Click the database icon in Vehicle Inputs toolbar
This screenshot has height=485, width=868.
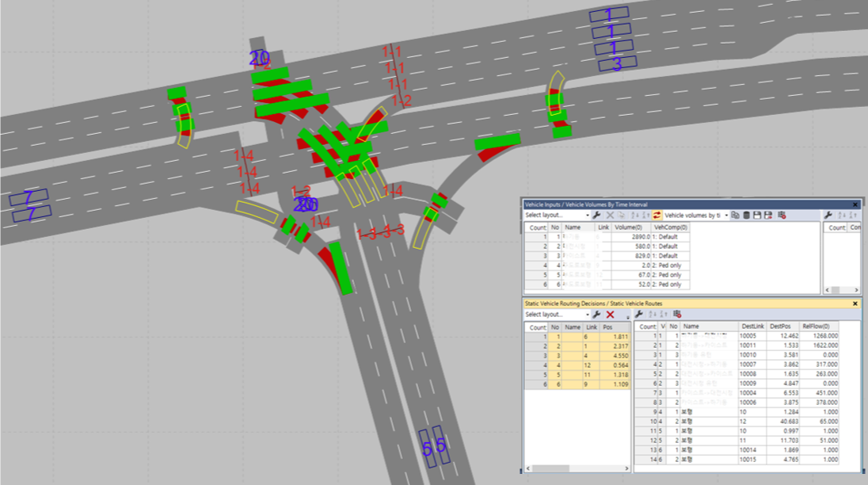(746, 215)
